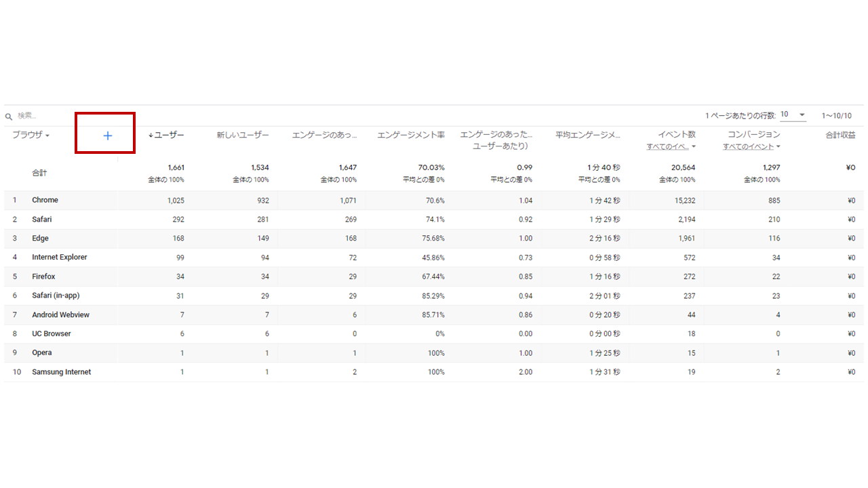Image resolution: width=868 pixels, height=488 pixels.
Task: Click the UC Browser row
Action: pyautogui.click(x=52, y=333)
